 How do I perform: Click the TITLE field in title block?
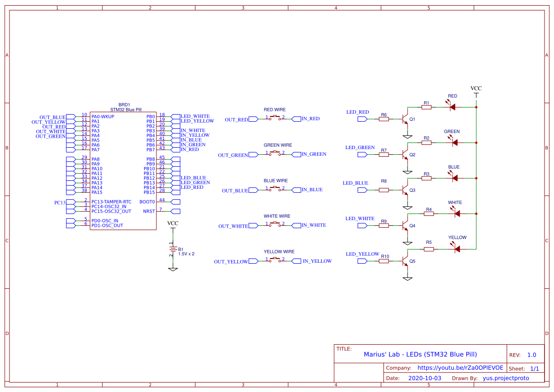pyautogui.click(x=420, y=354)
